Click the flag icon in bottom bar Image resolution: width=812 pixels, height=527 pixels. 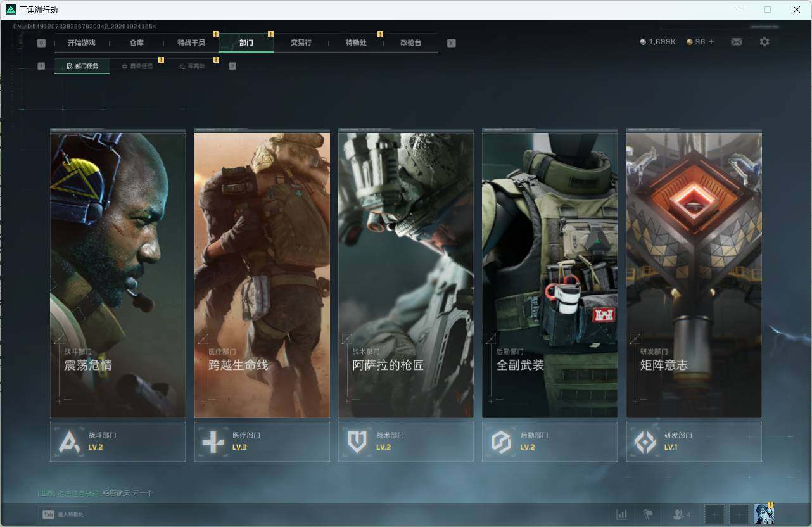(648, 514)
